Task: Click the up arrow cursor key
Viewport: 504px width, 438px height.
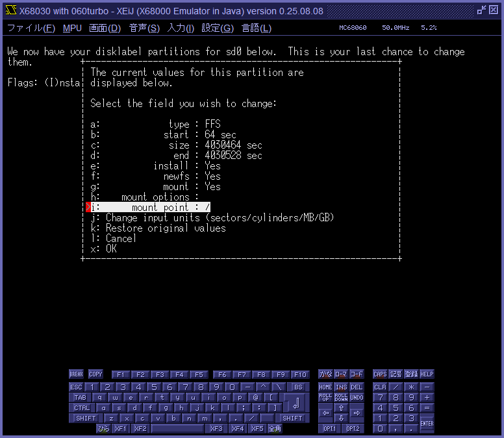Action: (x=341, y=408)
